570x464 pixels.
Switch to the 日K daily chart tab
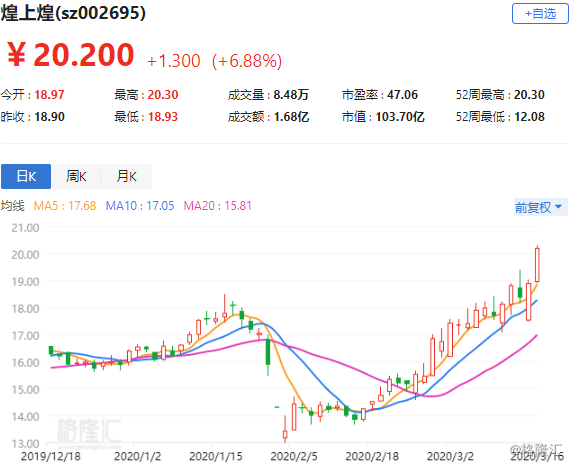coord(26,176)
